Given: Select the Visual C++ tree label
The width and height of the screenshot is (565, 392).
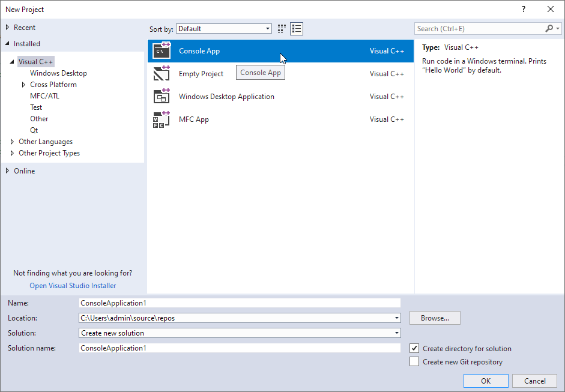Looking at the screenshot, I should tap(35, 62).
